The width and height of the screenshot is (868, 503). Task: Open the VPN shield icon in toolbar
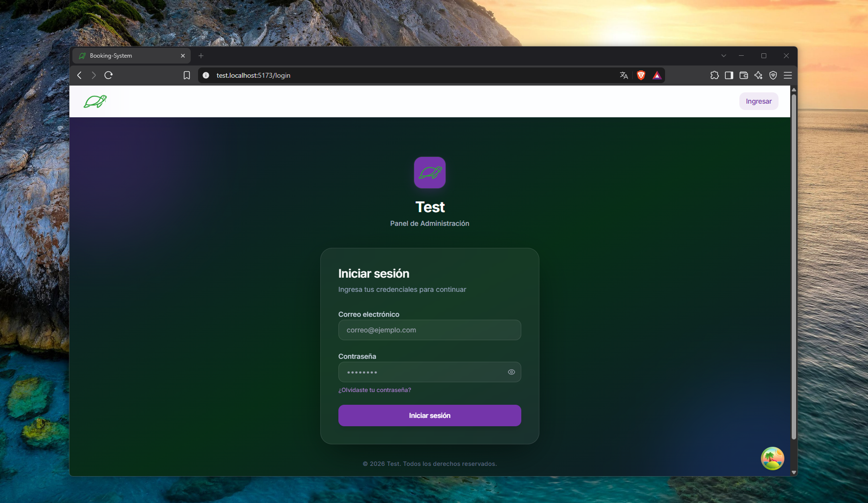click(x=773, y=75)
